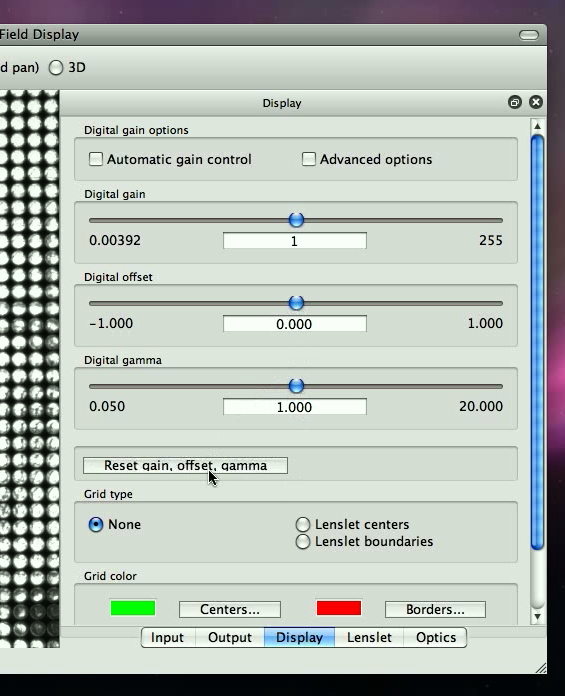Image resolution: width=565 pixels, height=696 pixels.
Task: Tick the Advanced options checkbox
Action: 308,159
